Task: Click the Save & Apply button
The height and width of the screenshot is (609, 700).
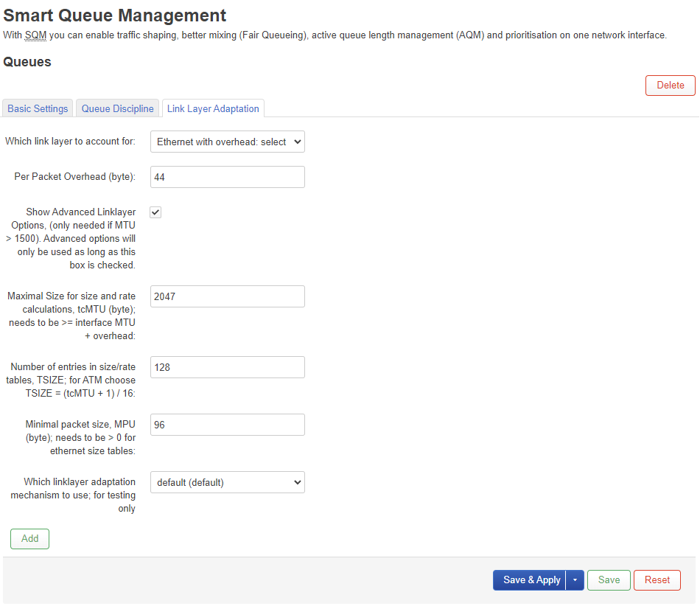Action: [531, 580]
